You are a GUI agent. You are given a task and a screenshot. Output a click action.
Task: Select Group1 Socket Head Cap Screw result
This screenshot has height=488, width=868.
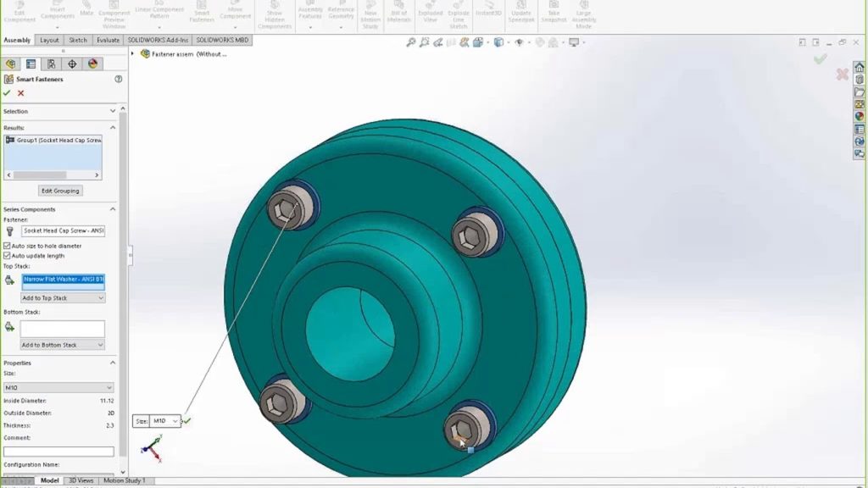pyautogui.click(x=53, y=141)
